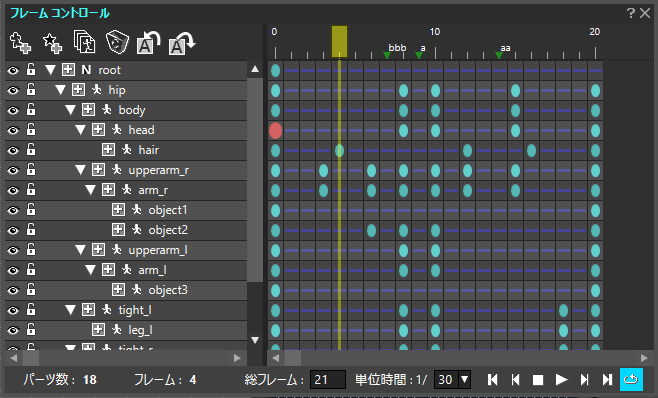Image resolution: width=658 pixels, height=398 pixels.
Task: Collapse the upperarm_l tree node
Action: (81, 250)
